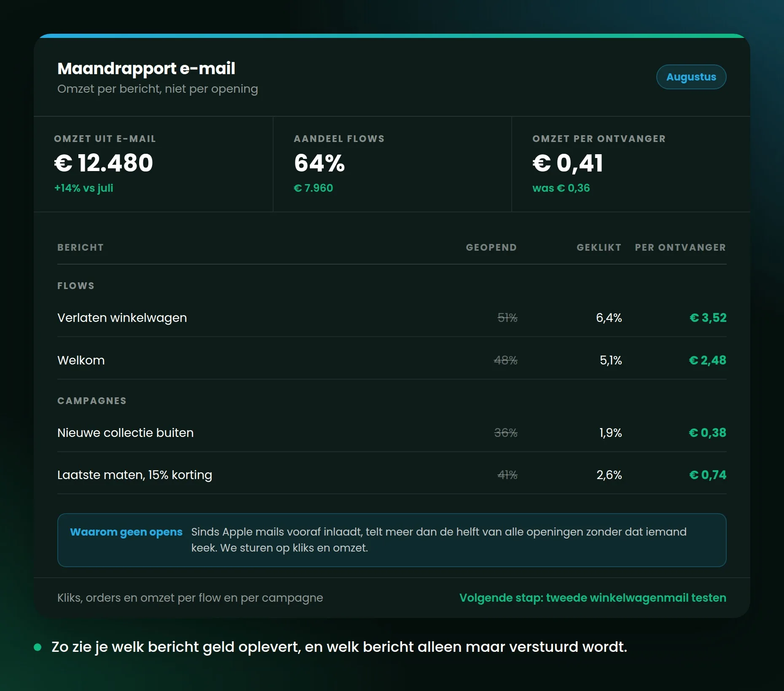Click the GEOPEND column header

pyautogui.click(x=491, y=247)
